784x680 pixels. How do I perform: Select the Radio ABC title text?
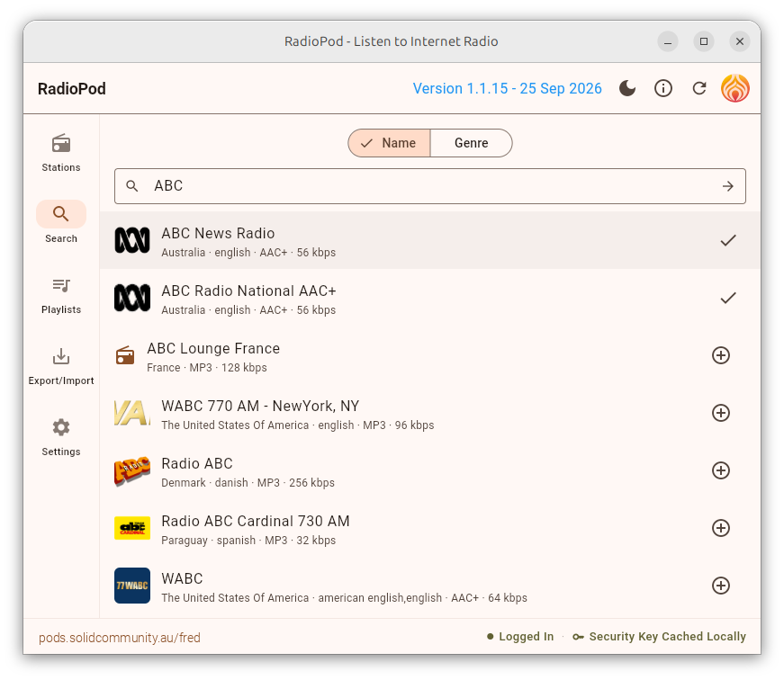coord(197,463)
